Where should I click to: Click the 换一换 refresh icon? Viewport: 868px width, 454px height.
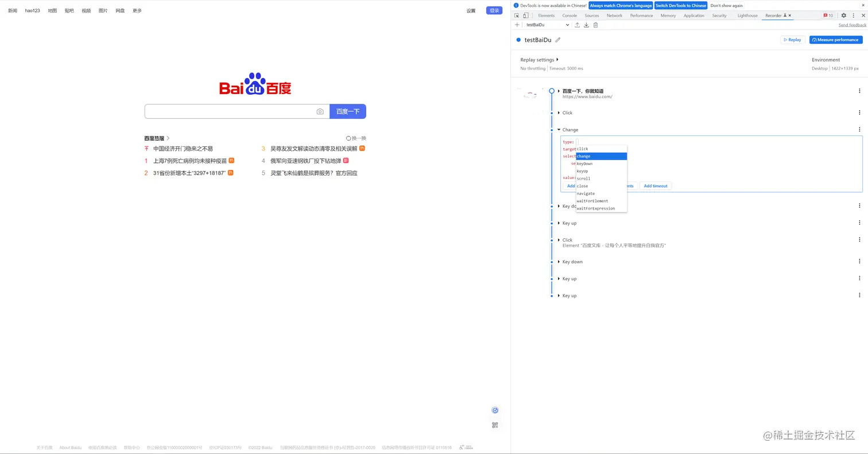coord(348,138)
